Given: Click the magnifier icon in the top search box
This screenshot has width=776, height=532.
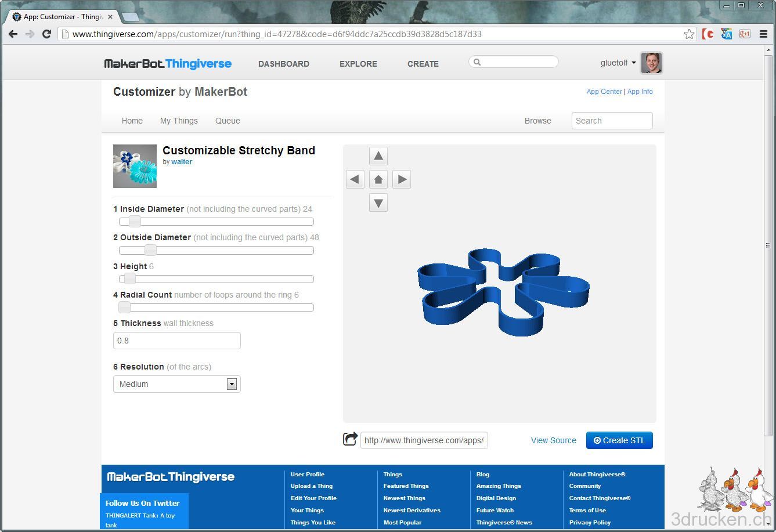Looking at the screenshot, I should [477, 62].
